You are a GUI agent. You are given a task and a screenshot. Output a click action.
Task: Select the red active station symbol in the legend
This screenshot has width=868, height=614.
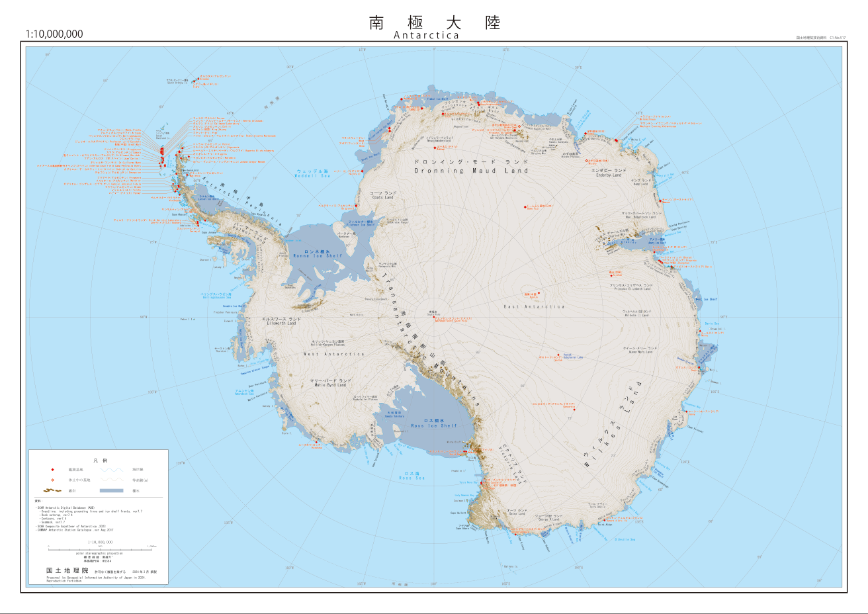coord(52,469)
